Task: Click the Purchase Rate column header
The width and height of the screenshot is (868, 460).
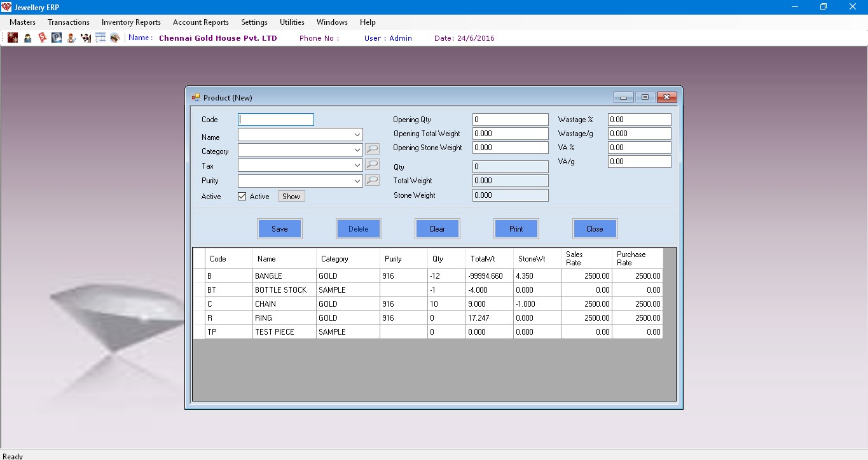Action: pyautogui.click(x=637, y=259)
